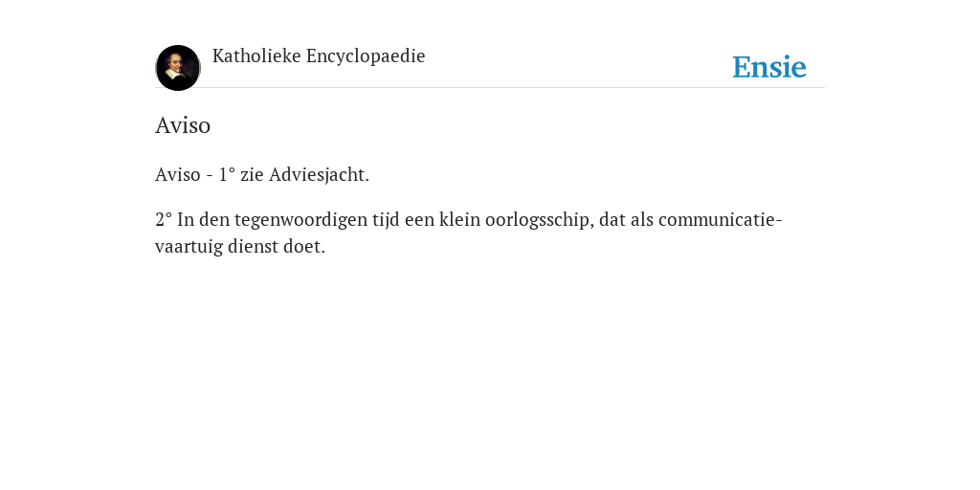The width and height of the screenshot is (980, 490).
Task: Click the horizontal divider line under the header
Action: point(490,87)
